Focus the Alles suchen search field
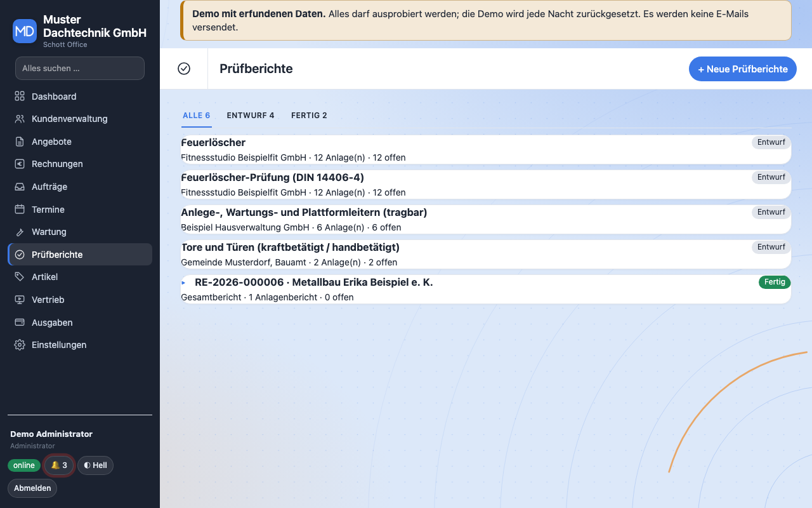 tap(80, 68)
